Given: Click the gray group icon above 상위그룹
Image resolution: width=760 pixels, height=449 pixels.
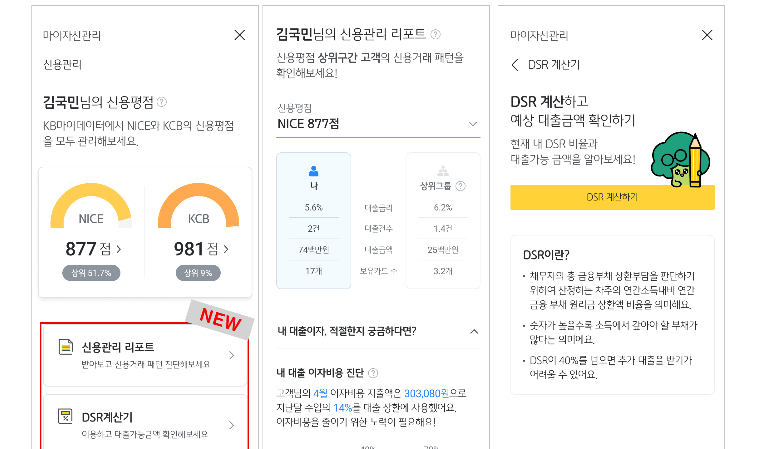Looking at the screenshot, I should tap(443, 171).
